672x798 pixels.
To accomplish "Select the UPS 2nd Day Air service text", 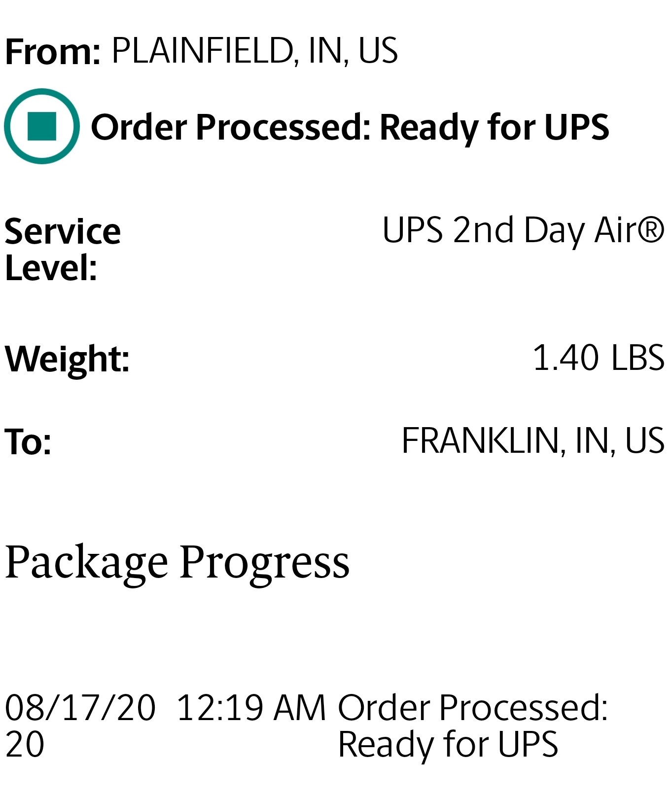I will pyautogui.click(x=524, y=230).
